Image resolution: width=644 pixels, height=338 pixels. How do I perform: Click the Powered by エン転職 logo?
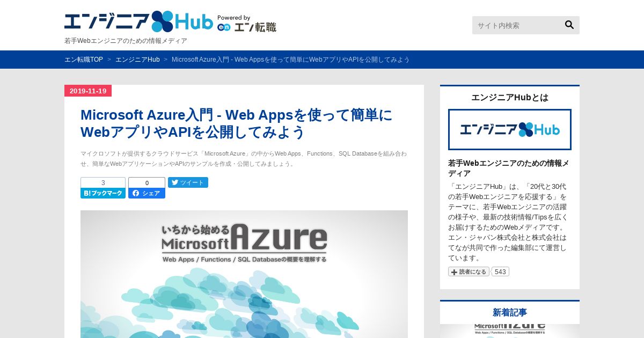[247, 24]
